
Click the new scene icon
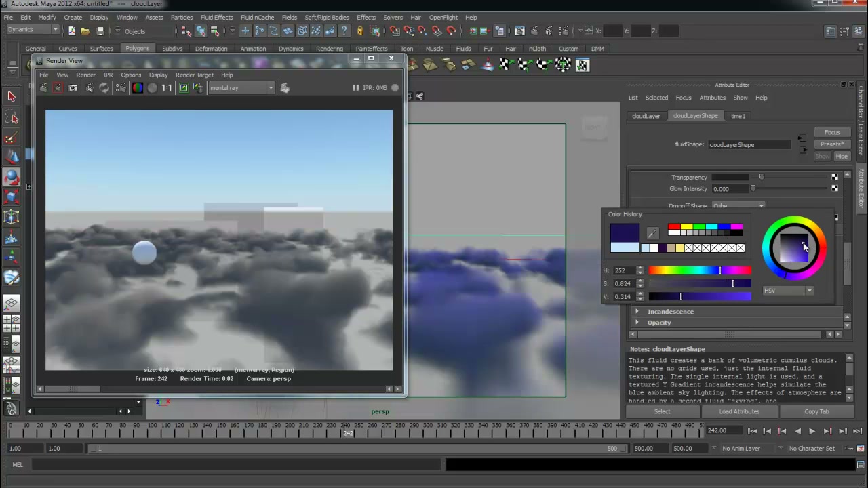coord(72,30)
